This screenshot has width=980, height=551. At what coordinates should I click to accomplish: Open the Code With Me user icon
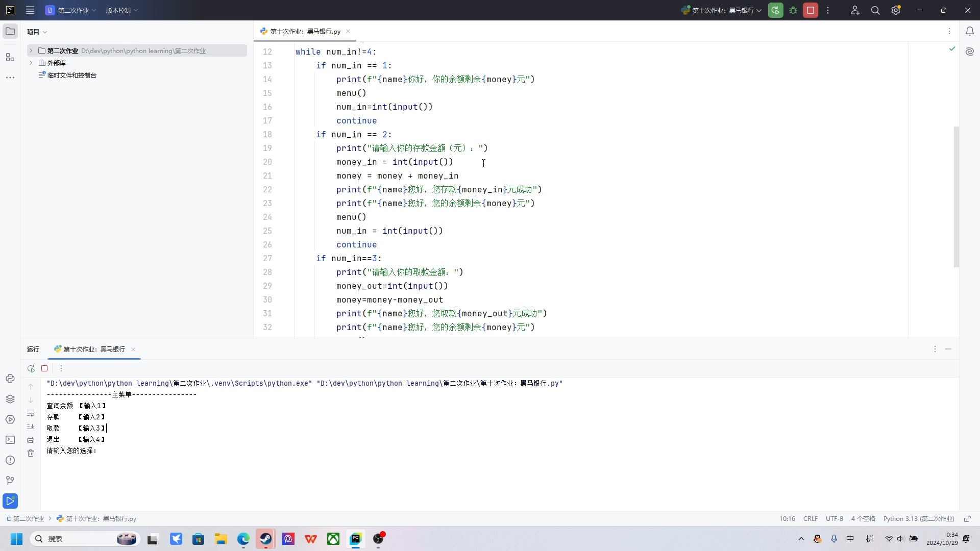pyautogui.click(x=855, y=10)
